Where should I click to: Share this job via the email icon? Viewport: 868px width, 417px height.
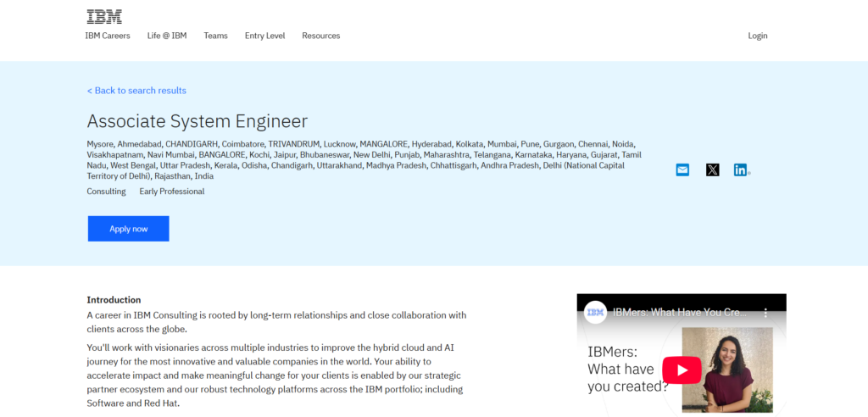pyautogui.click(x=682, y=170)
